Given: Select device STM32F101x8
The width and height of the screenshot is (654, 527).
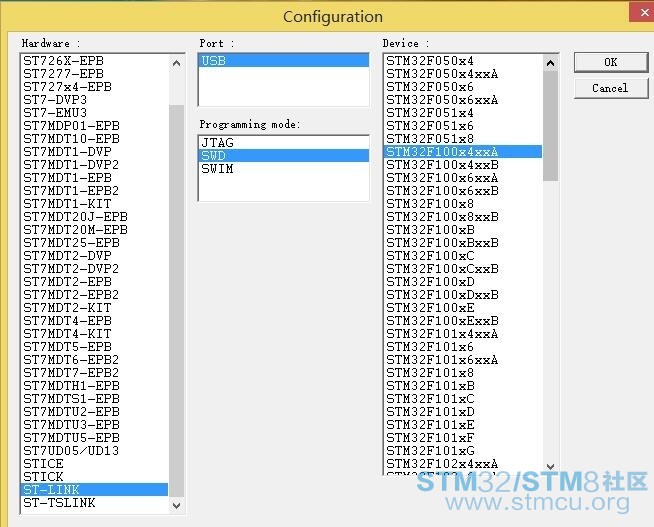Looking at the screenshot, I should pos(463,373).
